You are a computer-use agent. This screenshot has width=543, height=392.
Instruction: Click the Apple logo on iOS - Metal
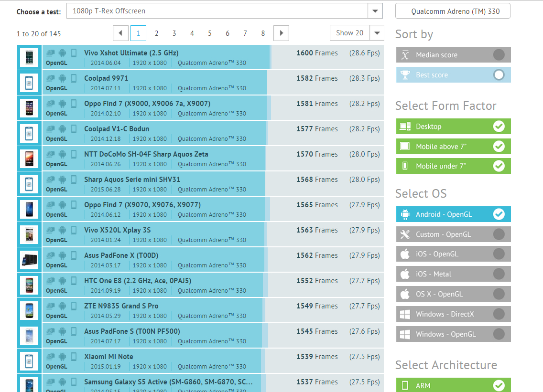tap(405, 274)
